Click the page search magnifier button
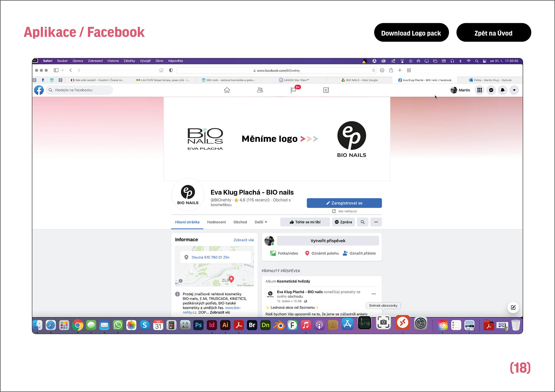The width and height of the screenshot is (555, 392). tap(362, 222)
